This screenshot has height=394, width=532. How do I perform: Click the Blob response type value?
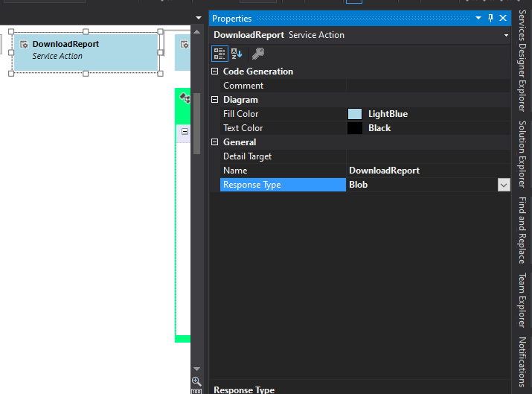359,185
